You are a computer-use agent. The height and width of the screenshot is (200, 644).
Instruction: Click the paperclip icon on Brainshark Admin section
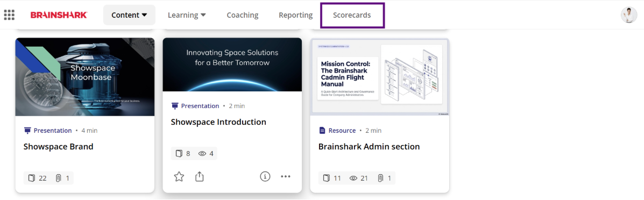pos(381,178)
